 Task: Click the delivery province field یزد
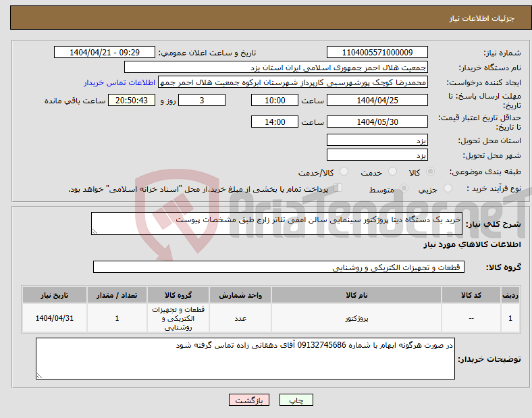point(377,140)
